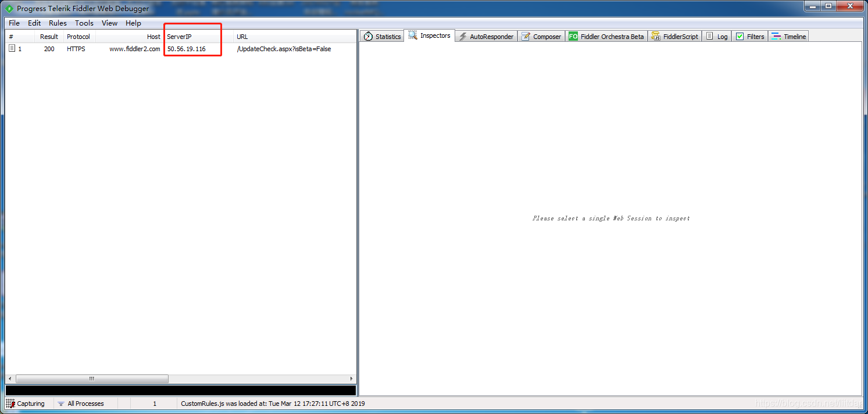Open the View menu
Image resolution: width=868 pixels, height=414 pixels.
tap(109, 23)
